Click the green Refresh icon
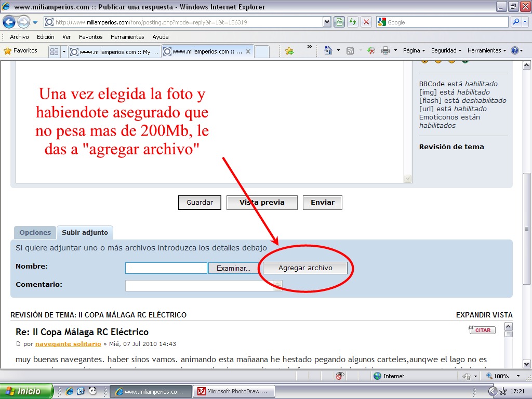 click(x=353, y=22)
